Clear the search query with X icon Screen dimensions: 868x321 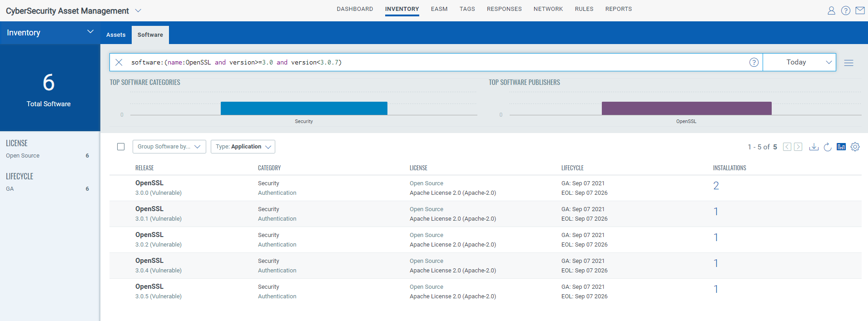click(x=119, y=62)
